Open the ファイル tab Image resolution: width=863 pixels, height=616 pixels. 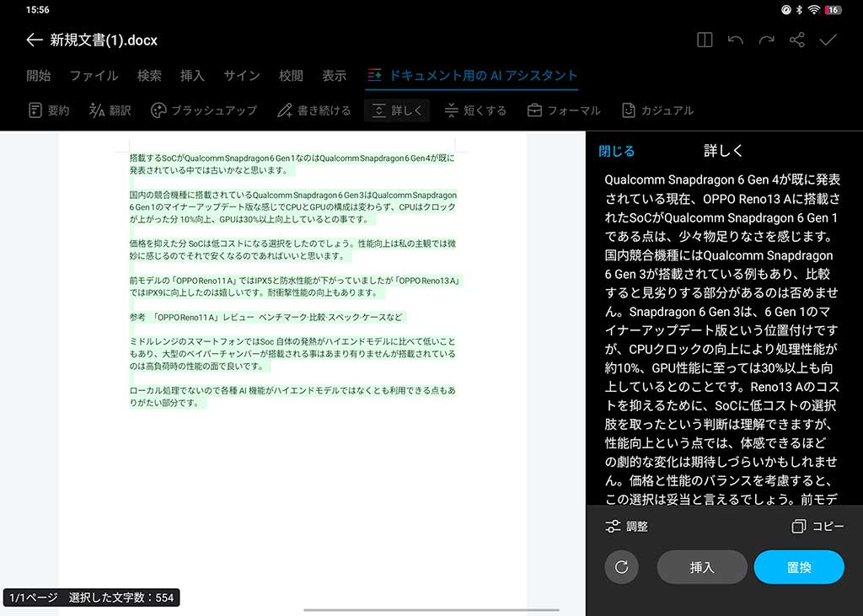point(94,75)
